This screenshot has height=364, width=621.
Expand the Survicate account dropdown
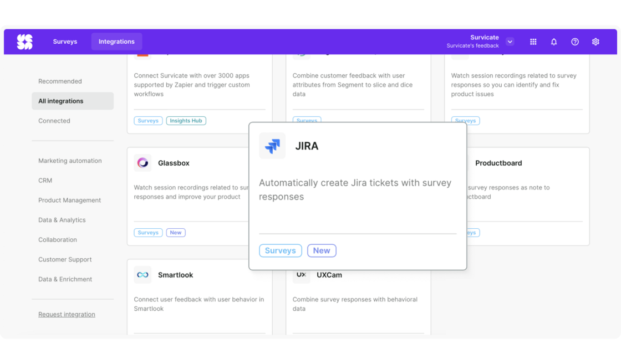510,41
